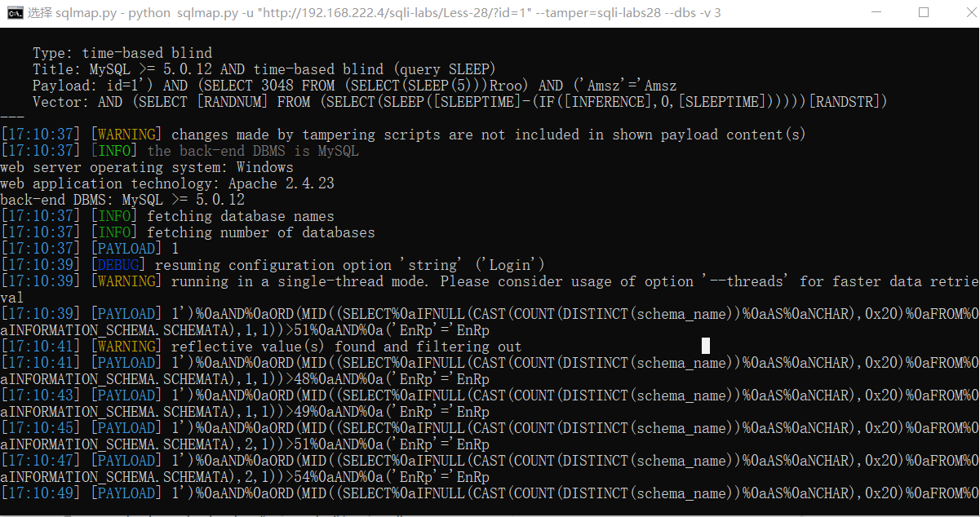Click the INFO line 'fetching number of databases'
The height and width of the screenshot is (517, 980).
tap(188, 232)
